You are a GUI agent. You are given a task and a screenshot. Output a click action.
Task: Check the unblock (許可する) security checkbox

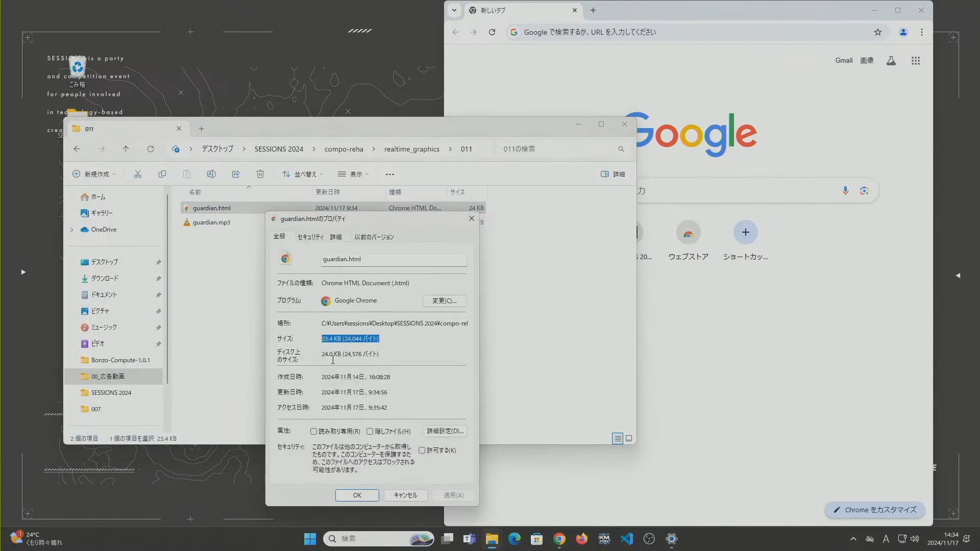coord(422,450)
